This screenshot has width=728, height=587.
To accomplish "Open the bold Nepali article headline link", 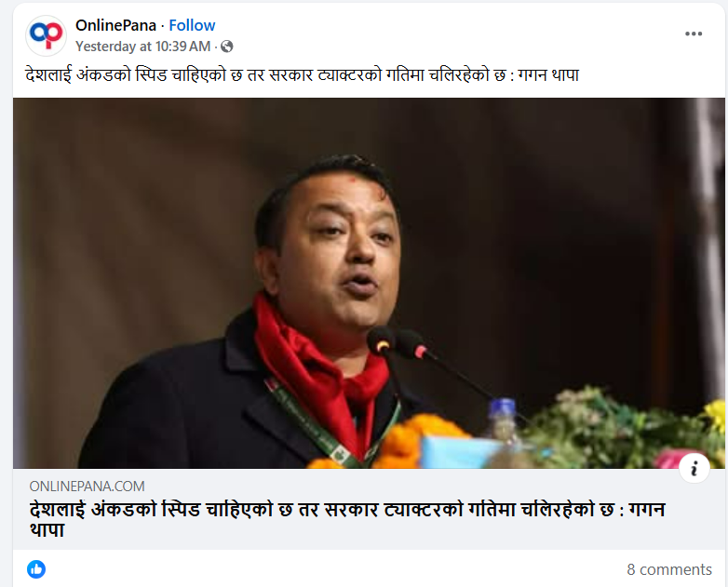I will click(x=347, y=519).
